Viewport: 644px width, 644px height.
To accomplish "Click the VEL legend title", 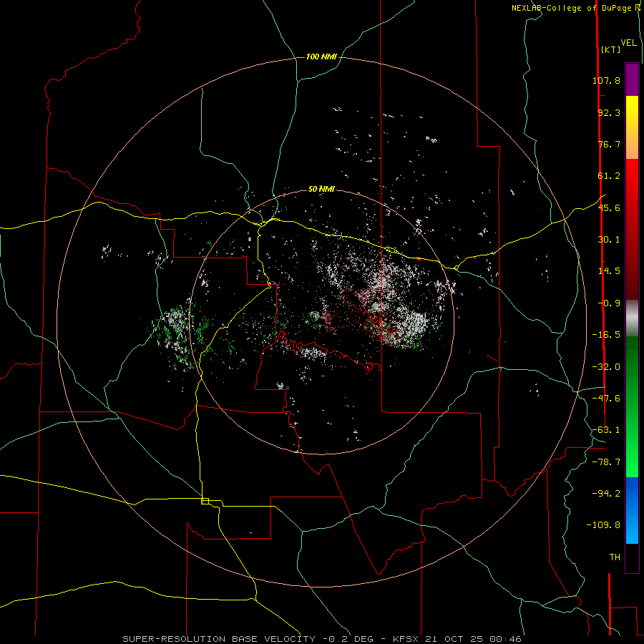I will (x=629, y=43).
